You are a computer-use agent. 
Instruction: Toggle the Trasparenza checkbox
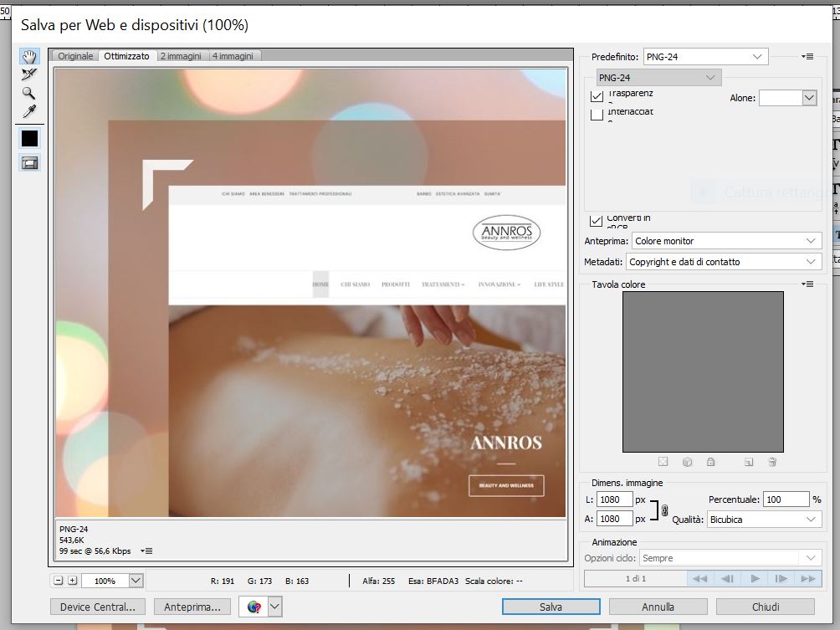click(x=597, y=96)
